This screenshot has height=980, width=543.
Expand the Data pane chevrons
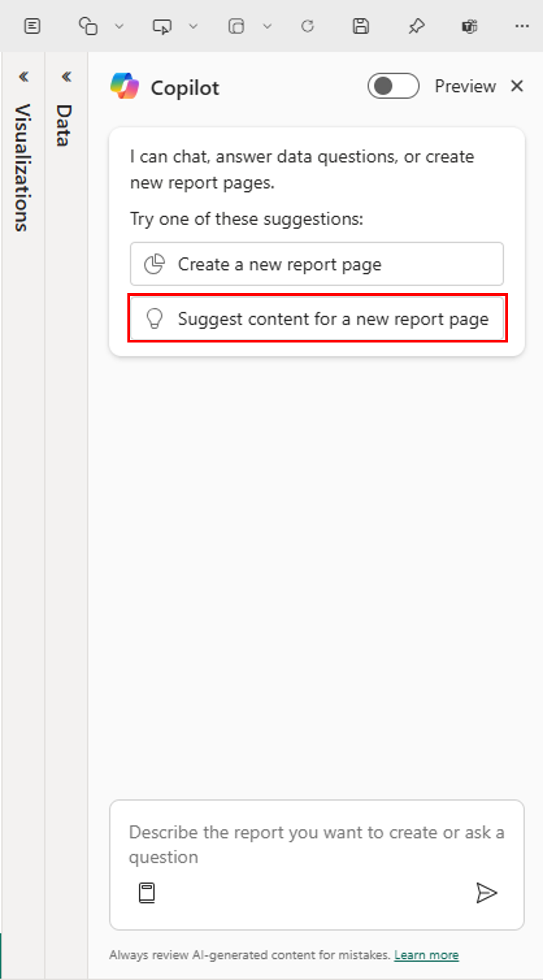(66, 76)
